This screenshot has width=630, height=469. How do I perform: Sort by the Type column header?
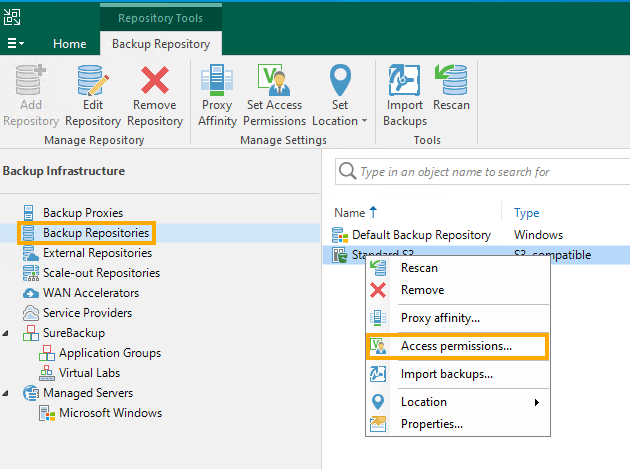(526, 213)
